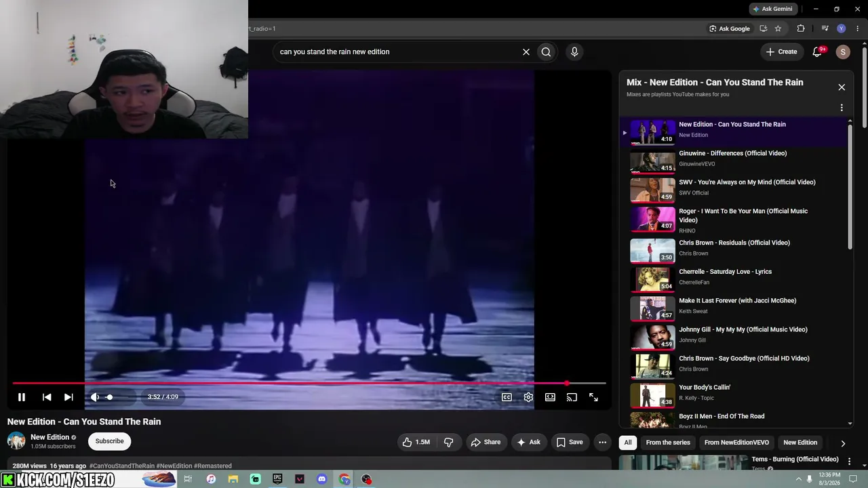Open Ask Google lens in address bar

(x=730, y=28)
